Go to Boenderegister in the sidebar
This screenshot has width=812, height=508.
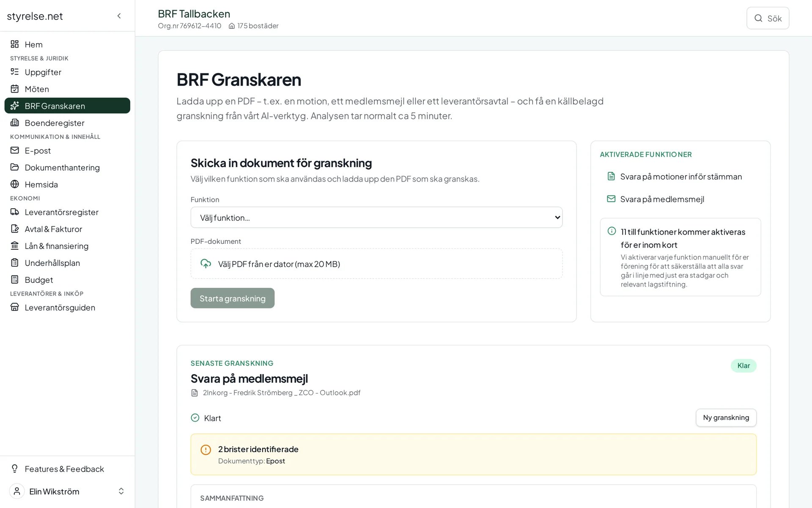click(68, 122)
